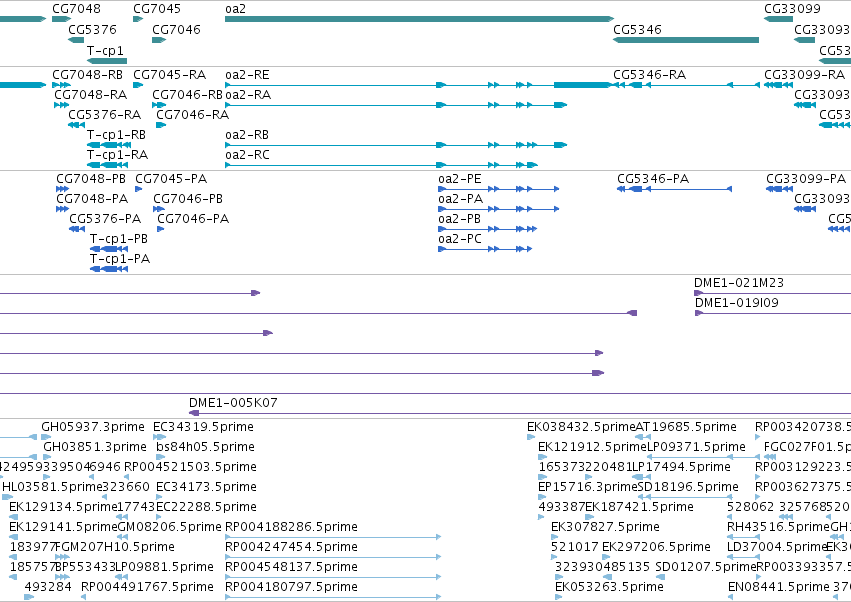Select the EK053263.5prime EST label
851x602 pixels.
pos(609,587)
